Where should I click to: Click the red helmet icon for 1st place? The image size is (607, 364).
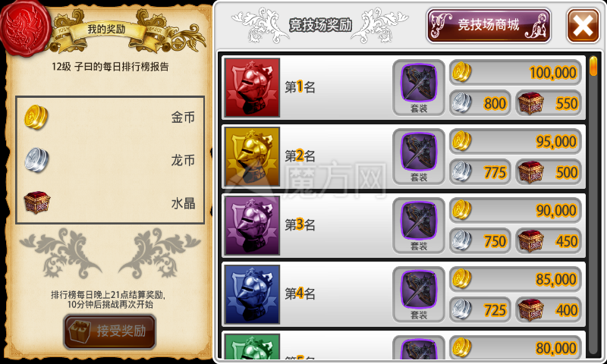[x=252, y=87]
